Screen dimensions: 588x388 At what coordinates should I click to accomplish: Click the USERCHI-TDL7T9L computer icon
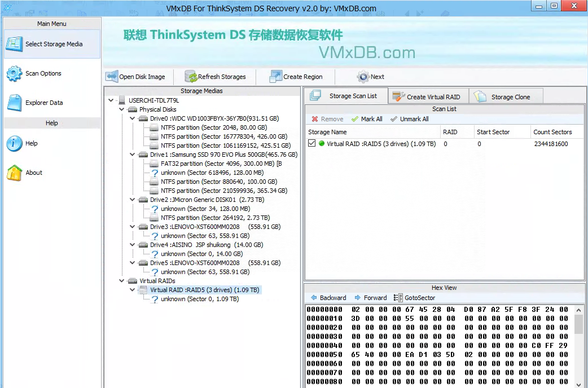click(x=121, y=100)
